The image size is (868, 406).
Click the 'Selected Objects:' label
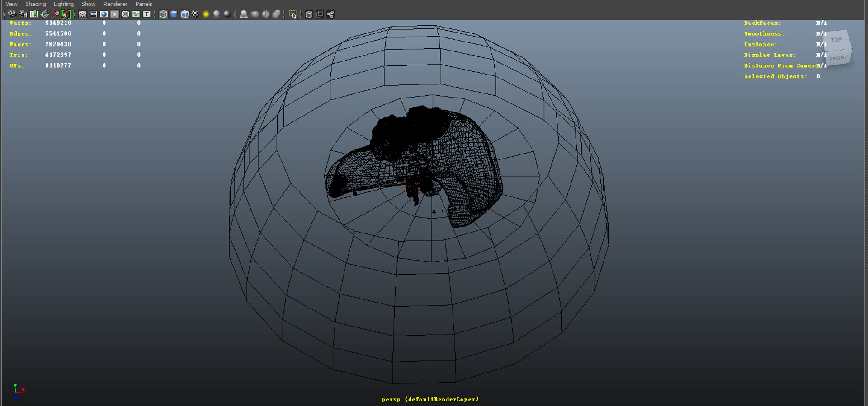[775, 77]
